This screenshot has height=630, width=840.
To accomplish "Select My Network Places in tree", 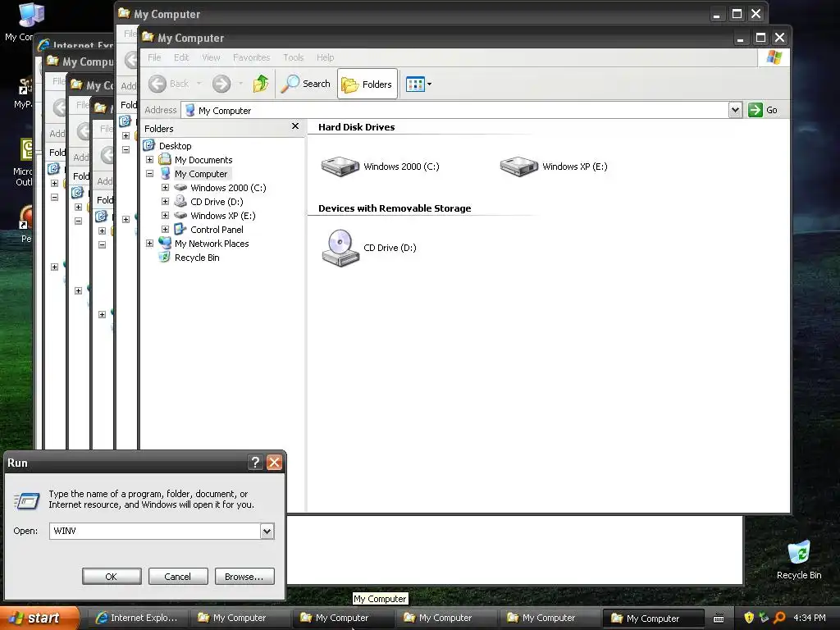I will coord(212,243).
